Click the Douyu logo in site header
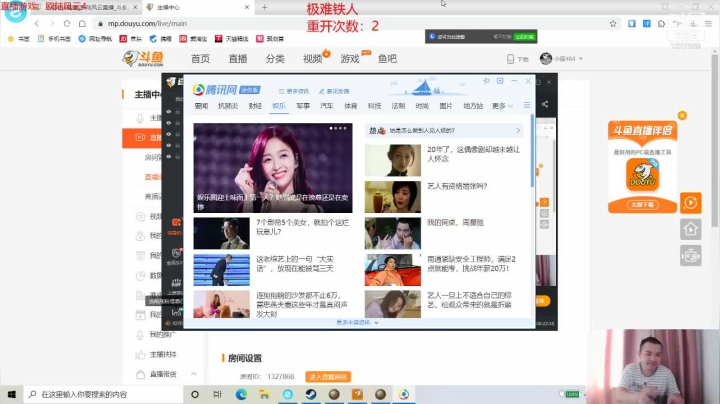The image size is (720, 404). 143,59
